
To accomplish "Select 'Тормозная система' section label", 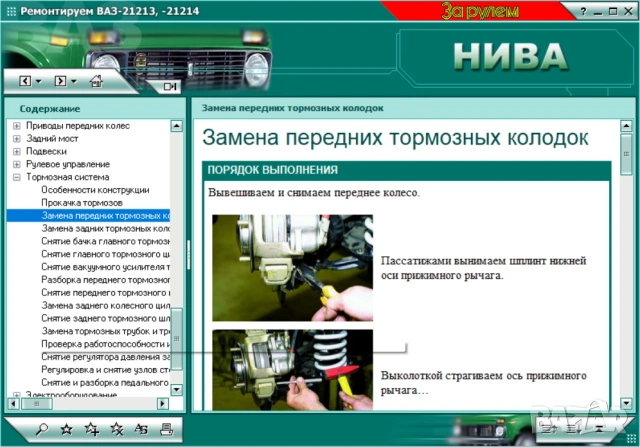I will 67,177.
